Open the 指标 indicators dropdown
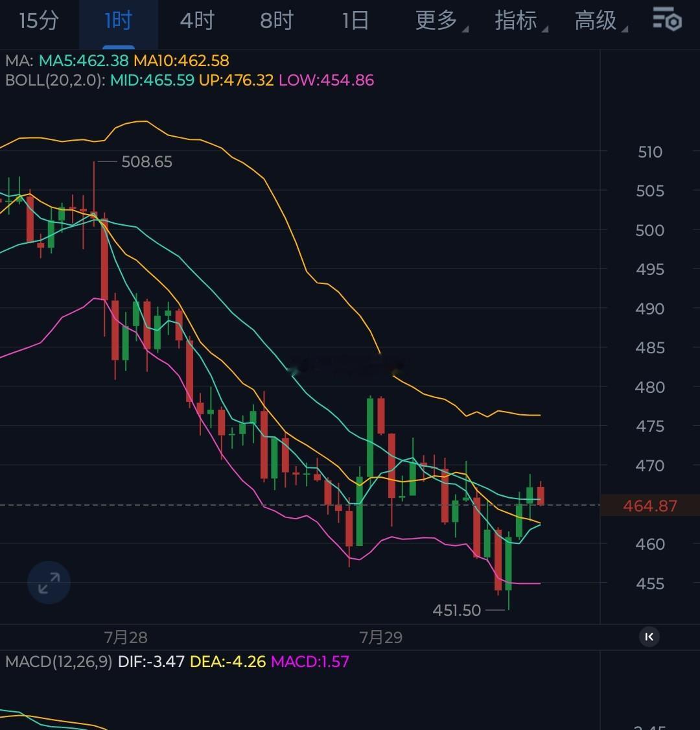The image size is (700, 730). point(521,21)
